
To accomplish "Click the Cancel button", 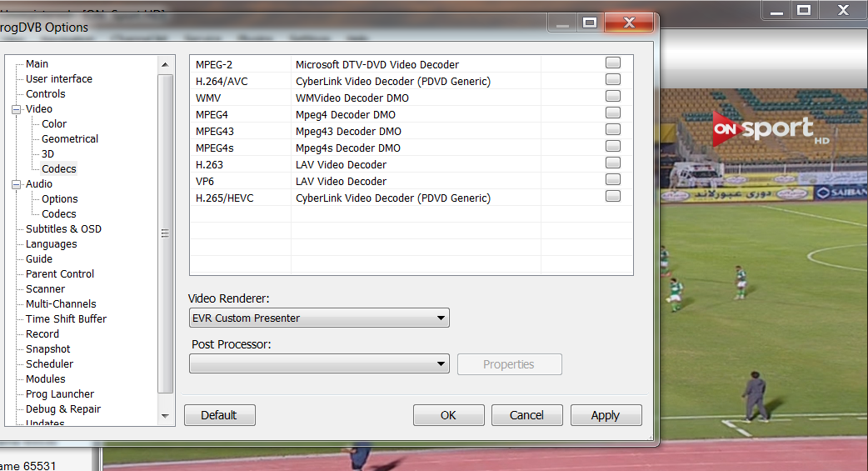I will point(527,415).
